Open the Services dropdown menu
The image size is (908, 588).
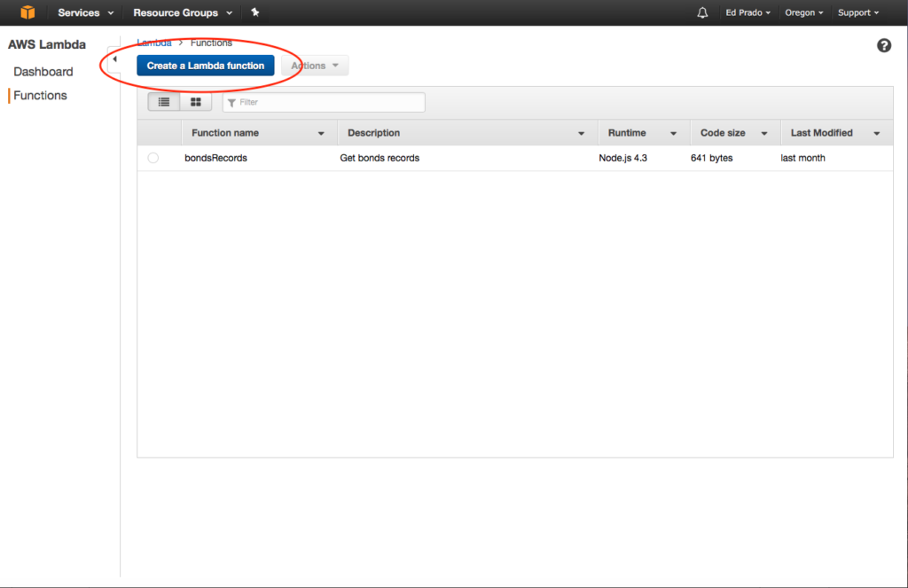click(86, 12)
